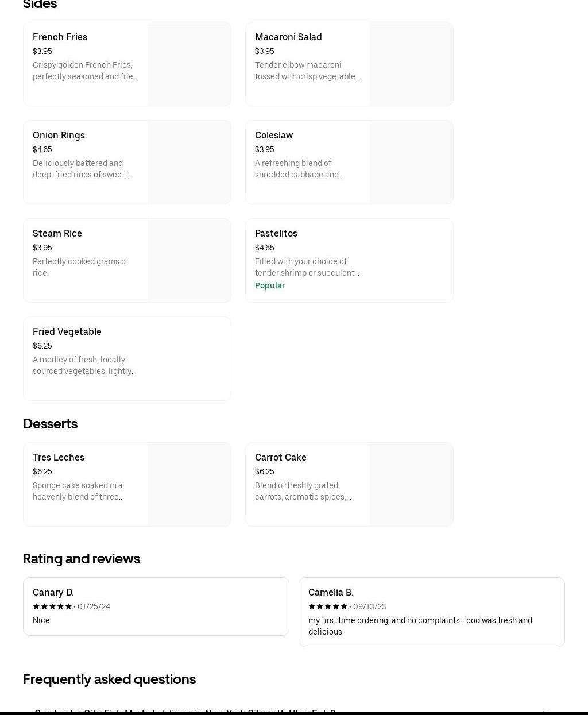Click the Desserts section heading
Viewport: 588px width, 715px height.
pyautogui.click(x=50, y=424)
